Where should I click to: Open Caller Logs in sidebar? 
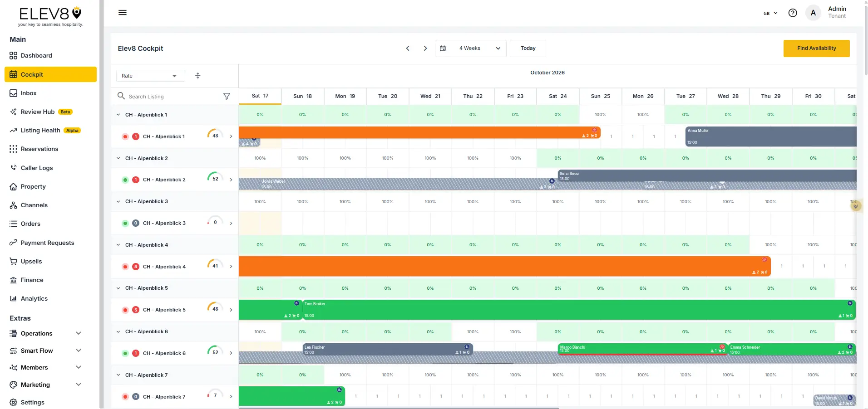(x=50, y=168)
